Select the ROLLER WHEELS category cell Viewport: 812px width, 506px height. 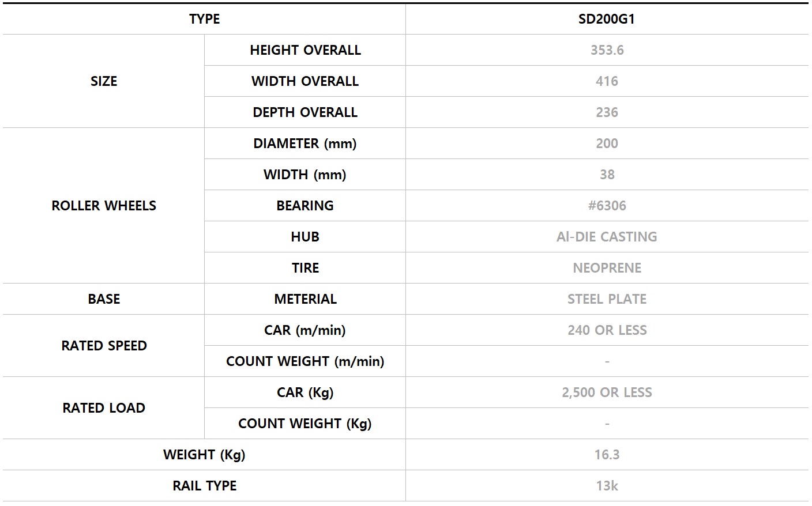104,206
